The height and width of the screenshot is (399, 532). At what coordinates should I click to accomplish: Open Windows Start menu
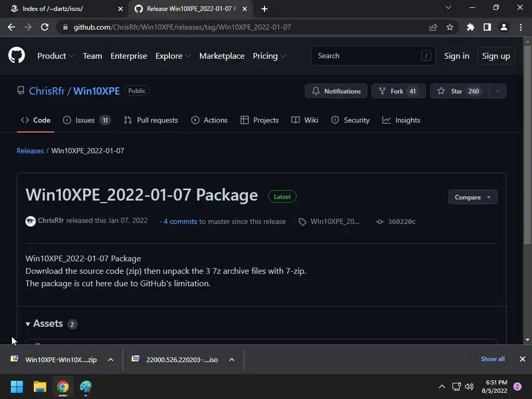click(x=17, y=387)
